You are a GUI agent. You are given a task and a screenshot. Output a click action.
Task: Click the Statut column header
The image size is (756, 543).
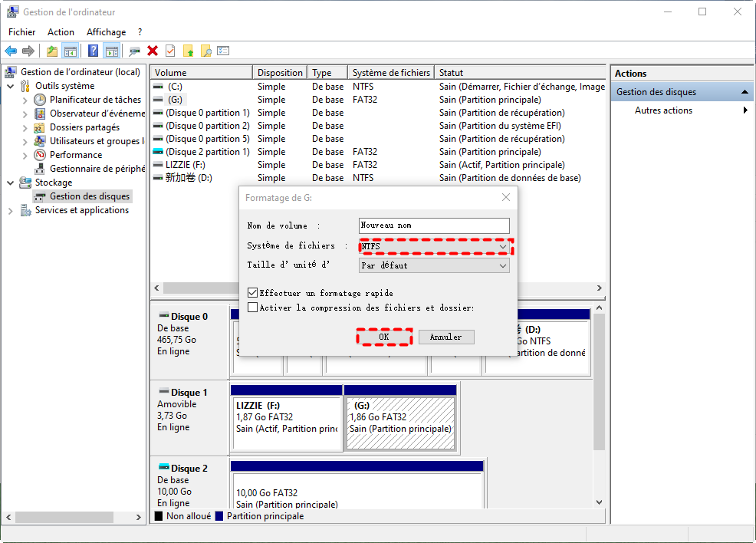[x=520, y=72]
